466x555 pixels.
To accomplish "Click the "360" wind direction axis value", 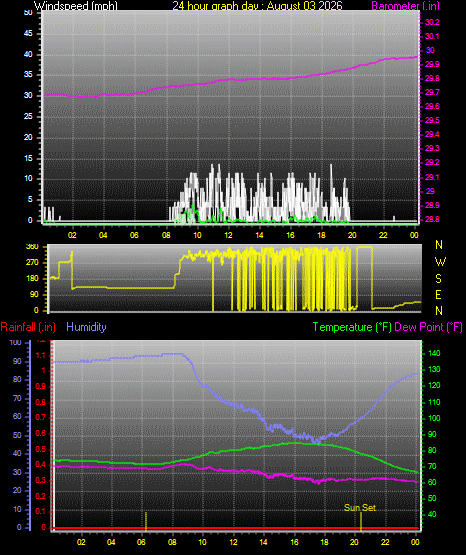I will pos(32,247).
